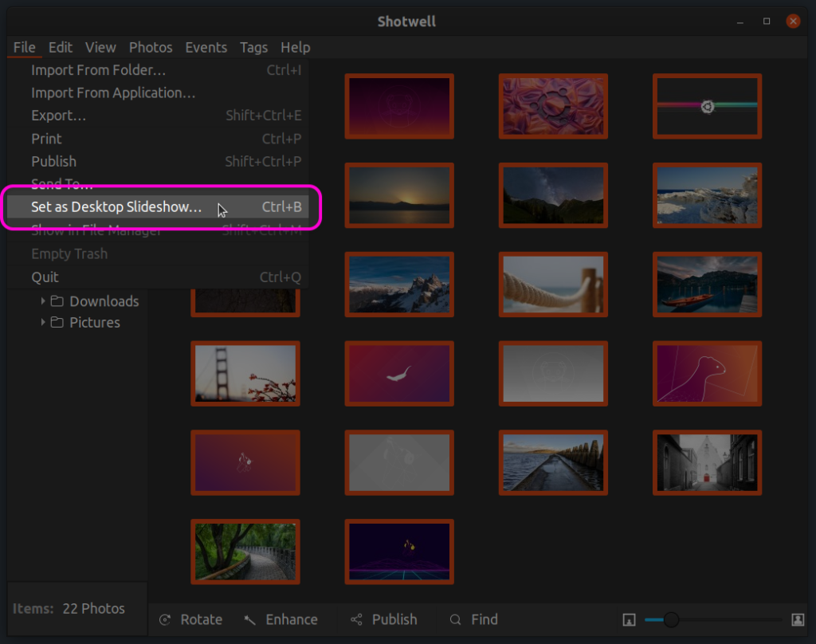Select the snowy mountain peaks thumbnail
Image resolution: width=816 pixels, height=644 pixels.
pos(399,285)
